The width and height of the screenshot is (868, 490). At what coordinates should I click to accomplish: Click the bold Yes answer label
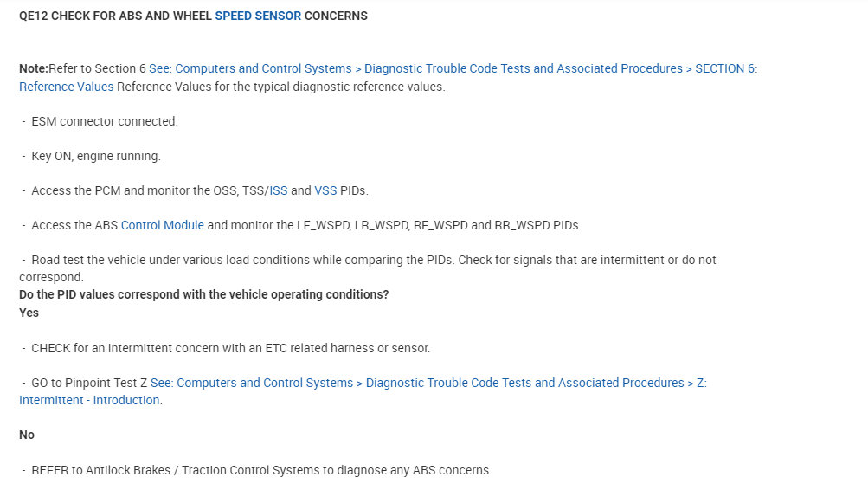pyautogui.click(x=29, y=313)
